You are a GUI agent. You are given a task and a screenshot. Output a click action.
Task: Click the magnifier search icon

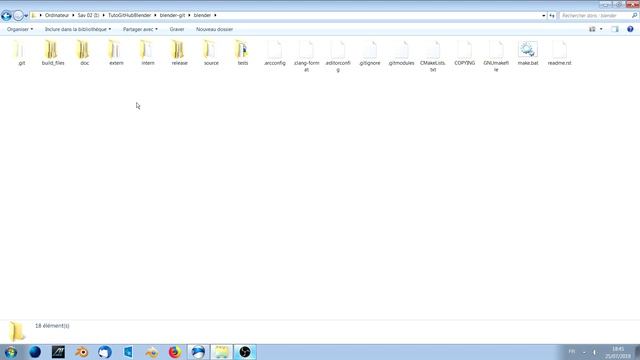click(634, 16)
